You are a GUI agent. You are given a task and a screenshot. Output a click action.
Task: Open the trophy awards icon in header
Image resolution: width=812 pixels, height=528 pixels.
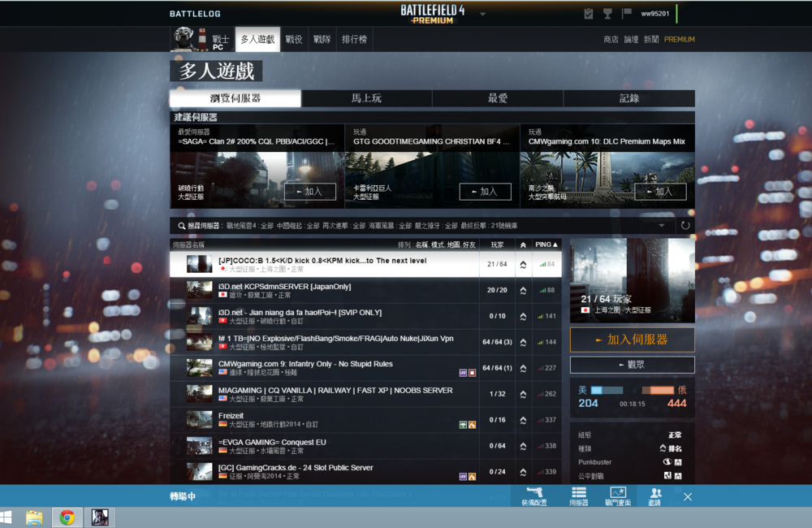pos(607,14)
